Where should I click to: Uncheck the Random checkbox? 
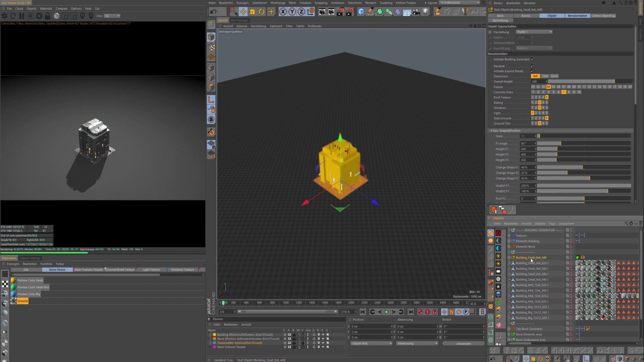pyautogui.click(x=532, y=66)
